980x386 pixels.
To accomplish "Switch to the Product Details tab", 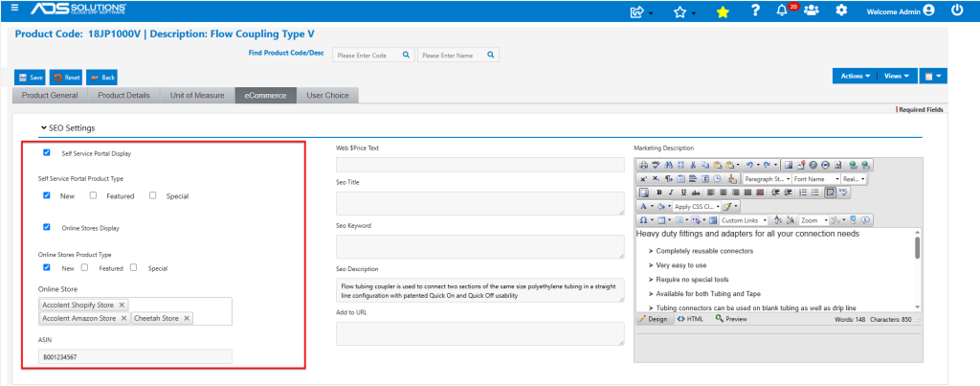I will [123, 95].
